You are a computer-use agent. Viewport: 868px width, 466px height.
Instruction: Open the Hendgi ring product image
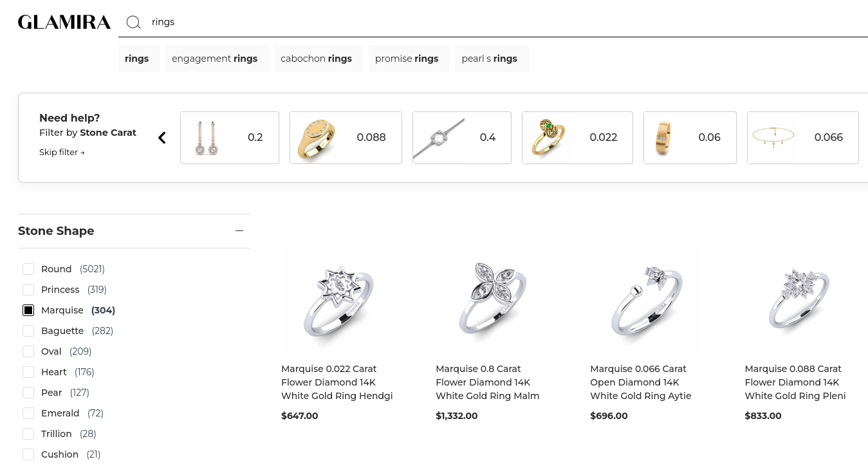(x=337, y=299)
